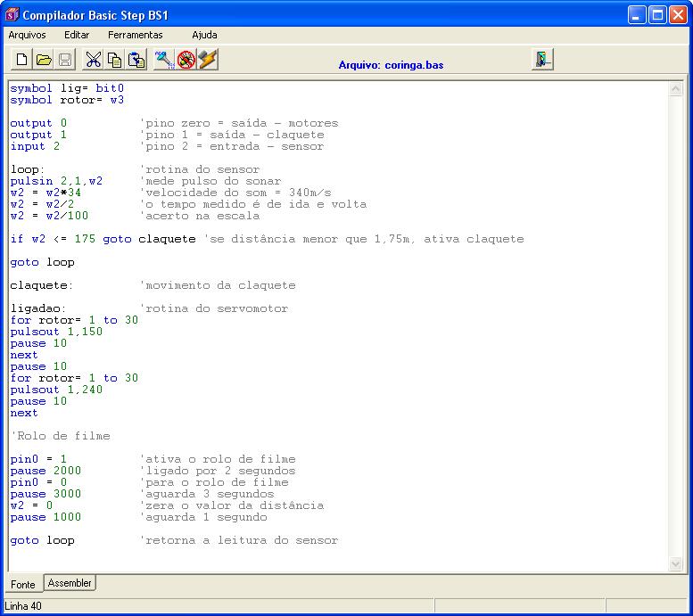Click the 'ligadao:' label line
This screenshot has width=693, height=616.
tap(38, 308)
